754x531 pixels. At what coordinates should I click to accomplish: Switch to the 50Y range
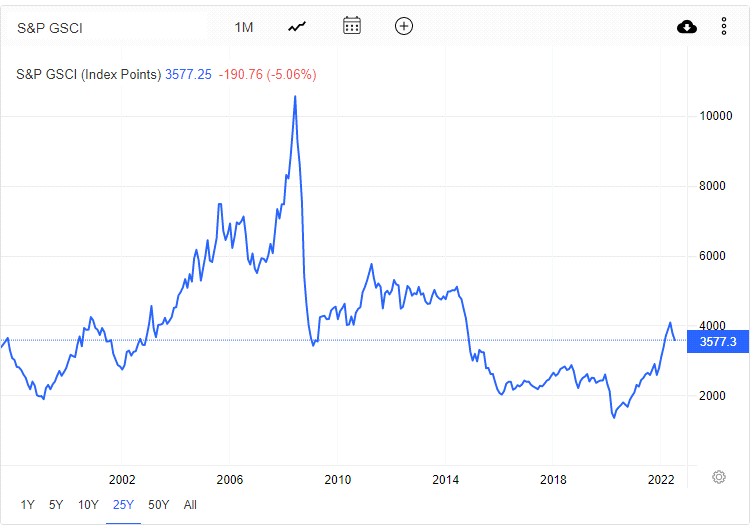[x=158, y=505]
